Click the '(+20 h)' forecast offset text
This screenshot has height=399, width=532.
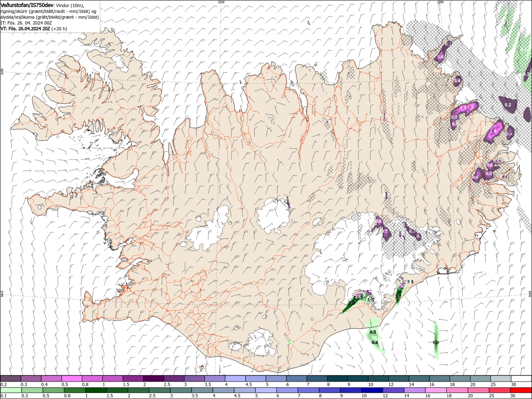click(x=59, y=29)
